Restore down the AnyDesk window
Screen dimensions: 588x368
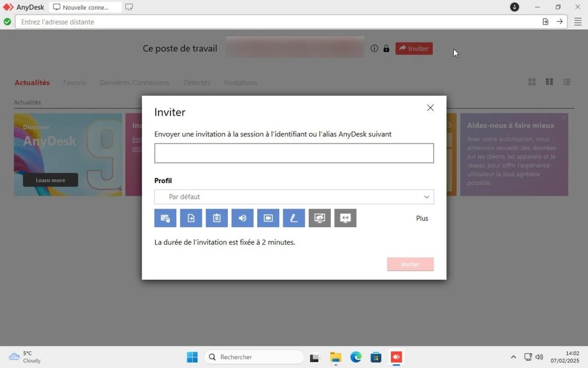[558, 7]
